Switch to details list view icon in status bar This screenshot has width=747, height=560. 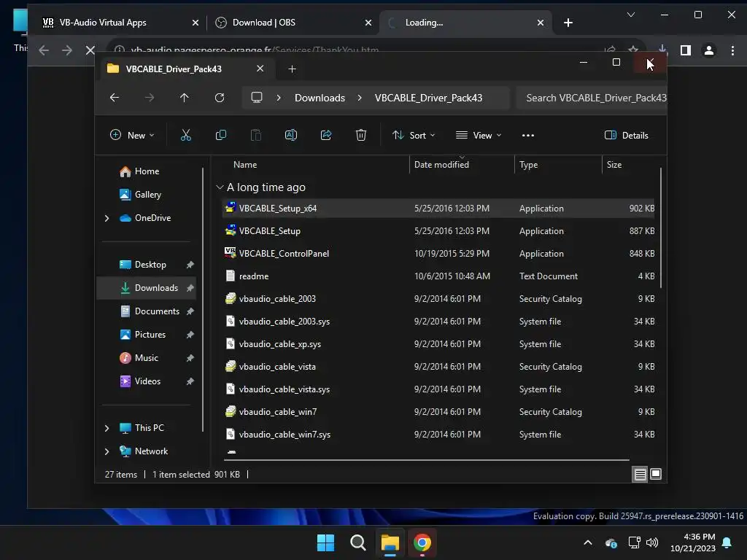click(640, 474)
